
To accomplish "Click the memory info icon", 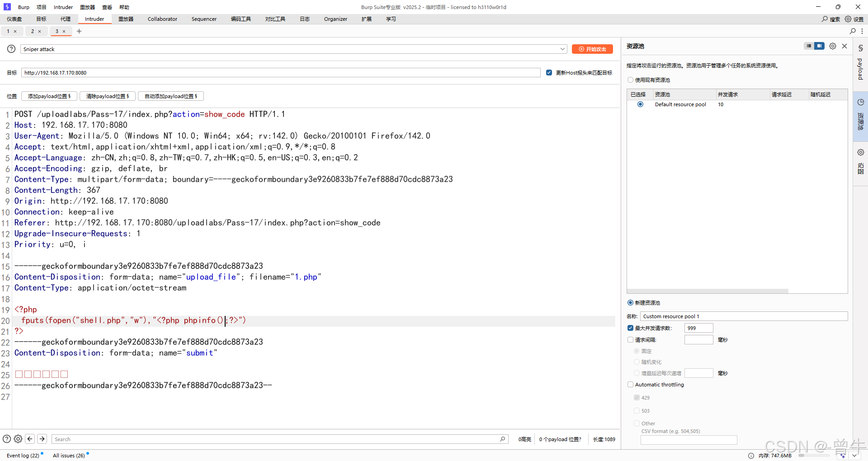I will [x=751, y=456].
